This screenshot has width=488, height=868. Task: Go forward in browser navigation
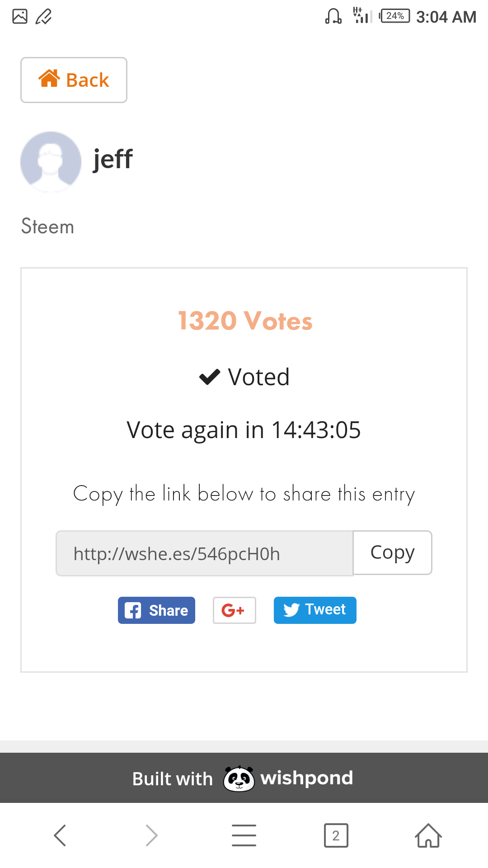[x=152, y=835]
